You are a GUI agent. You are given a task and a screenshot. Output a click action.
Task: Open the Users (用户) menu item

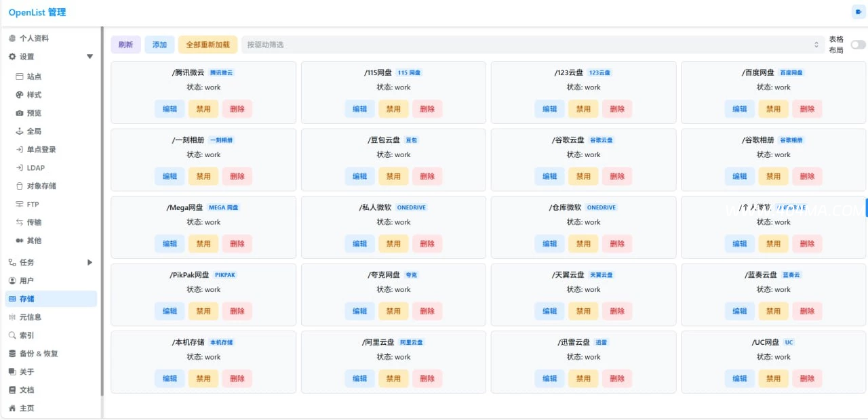coord(51,280)
